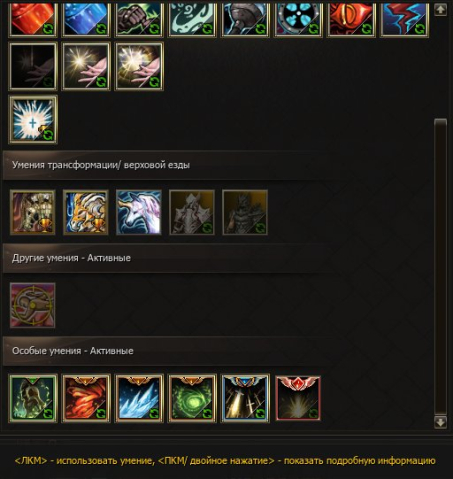The width and height of the screenshot is (453, 479).
Task: Use the white unicorn mount skill
Action: coord(139,213)
